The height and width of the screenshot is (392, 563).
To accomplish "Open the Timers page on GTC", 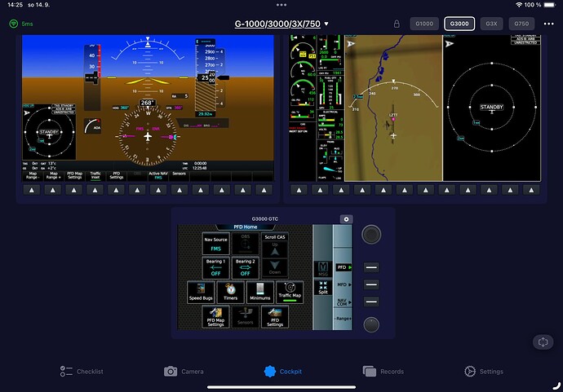I will click(x=230, y=293).
